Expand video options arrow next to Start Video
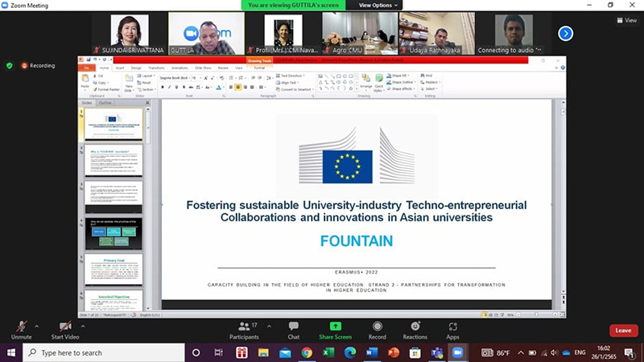The image size is (644, 362). pyautogui.click(x=83, y=327)
